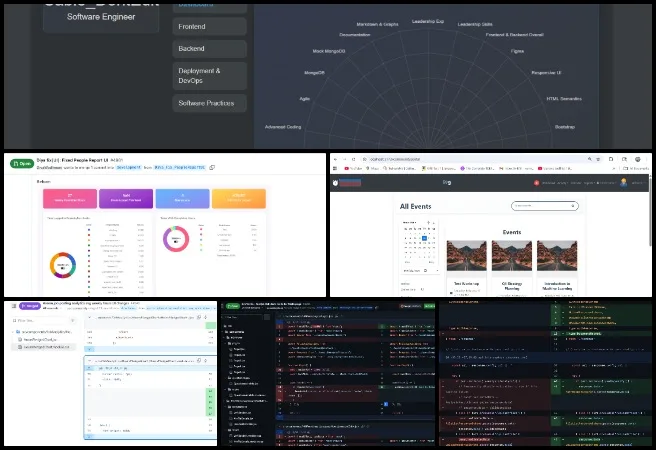Collapse the first diff file header chevron
The image size is (656, 450).
tap(90, 317)
